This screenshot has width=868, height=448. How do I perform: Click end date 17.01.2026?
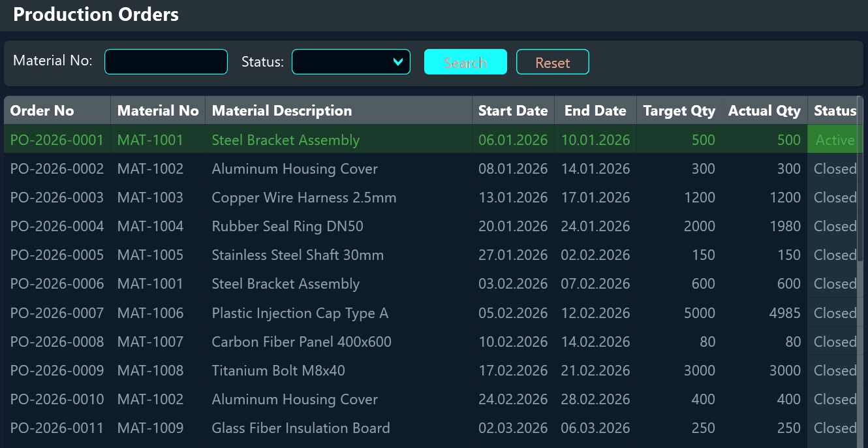[x=595, y=197]
